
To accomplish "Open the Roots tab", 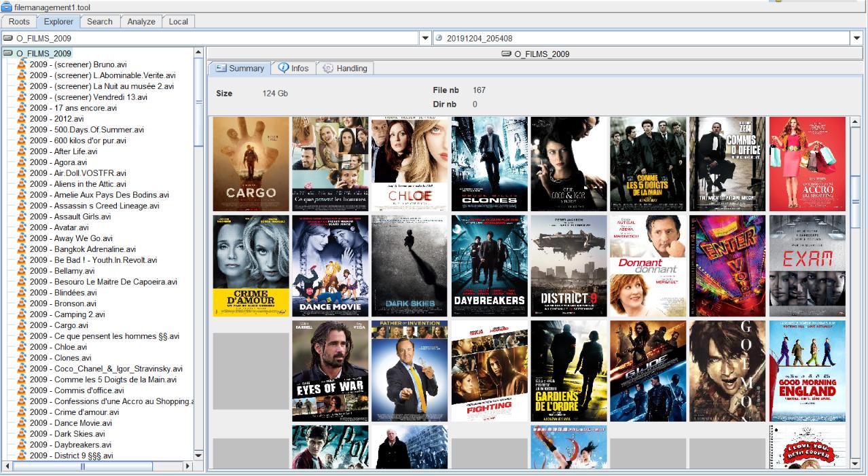I will coord(19,22).
